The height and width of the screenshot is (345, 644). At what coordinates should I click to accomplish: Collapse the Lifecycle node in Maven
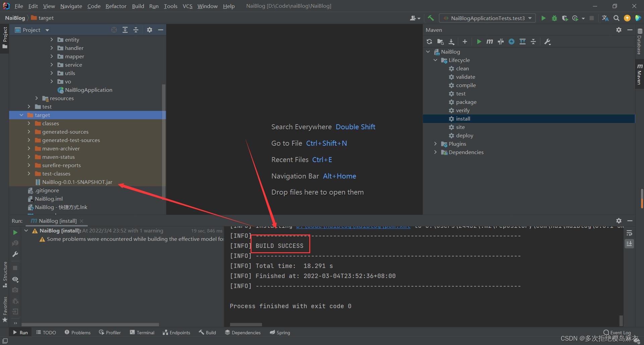435,60
